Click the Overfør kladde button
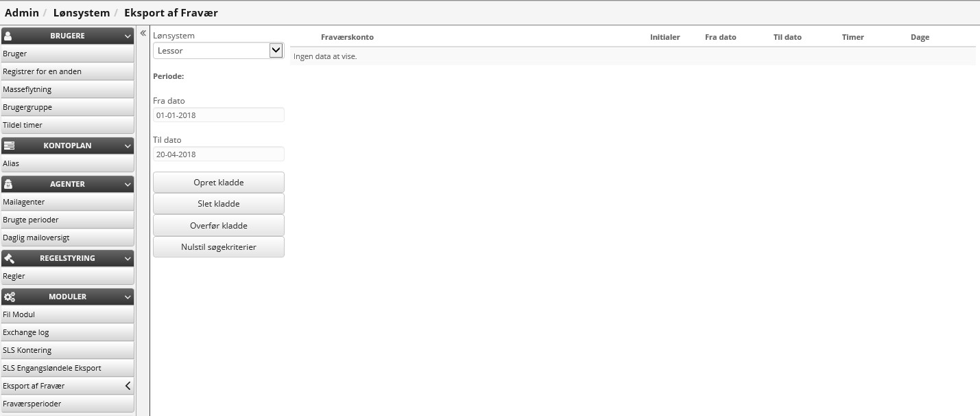 click(x=218, y=225)
